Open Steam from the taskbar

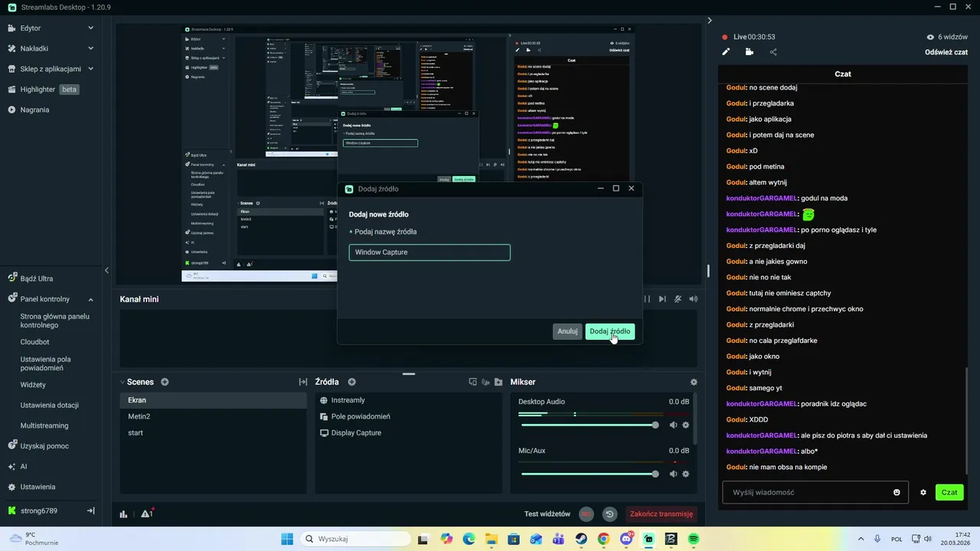point(581,539)
